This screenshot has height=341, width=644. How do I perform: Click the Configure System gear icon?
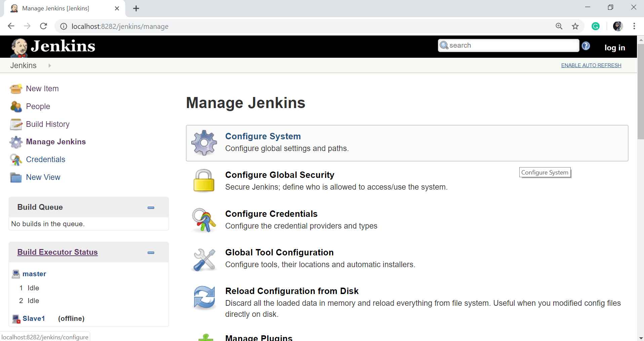(x=204, y=143)
